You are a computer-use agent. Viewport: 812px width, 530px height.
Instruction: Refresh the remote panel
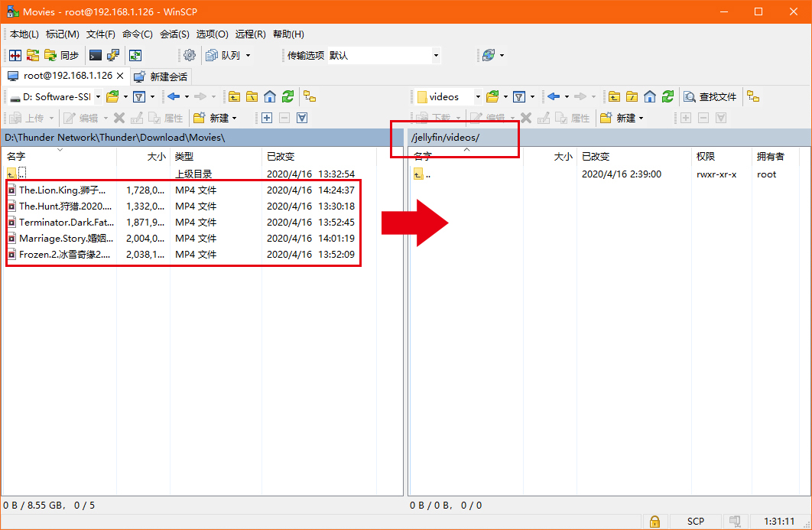(x=668, y=97)
